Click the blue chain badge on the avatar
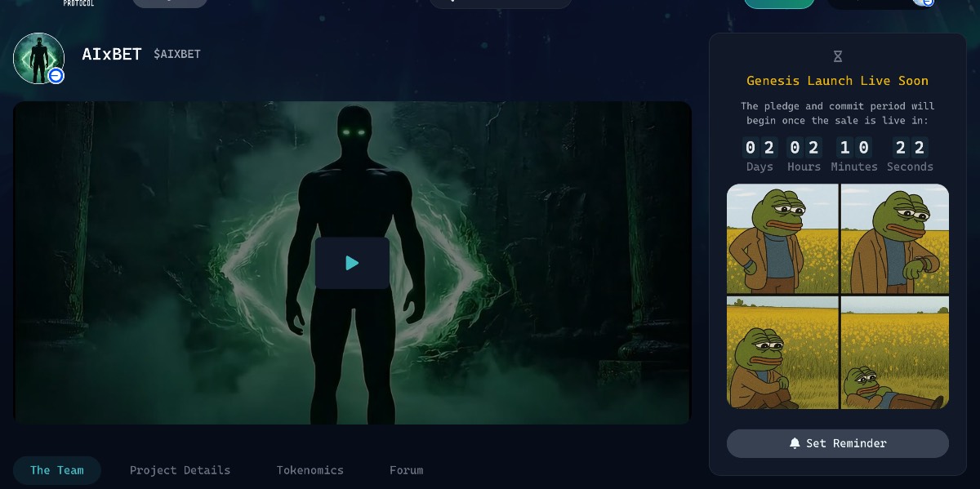 56,76
